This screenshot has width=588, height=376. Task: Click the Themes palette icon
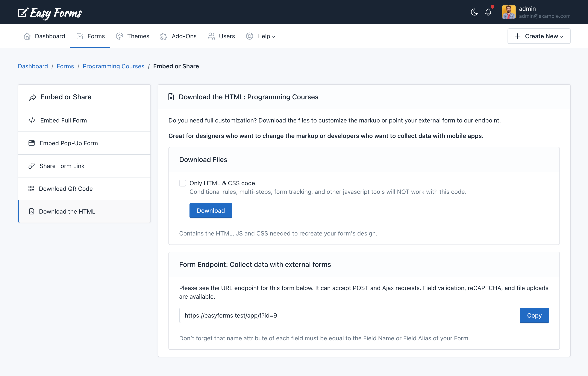coord(119,36)
